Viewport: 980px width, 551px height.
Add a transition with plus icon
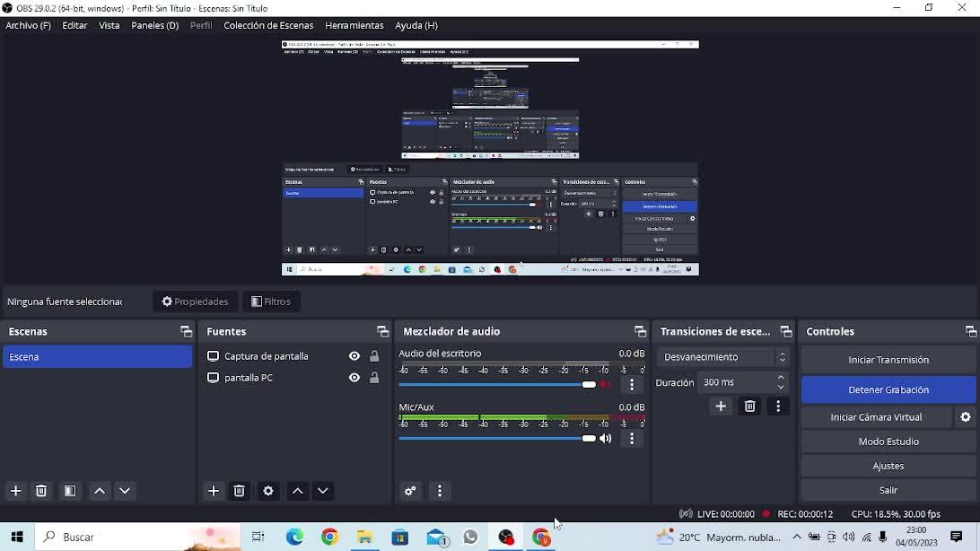click(721, 407)
